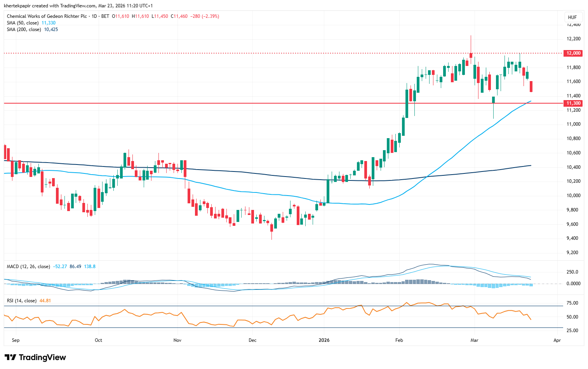This screenshot has height=369, width=588.
Task: Click the SMA 50 value 11,330
Action: click(x=49, y=23)
